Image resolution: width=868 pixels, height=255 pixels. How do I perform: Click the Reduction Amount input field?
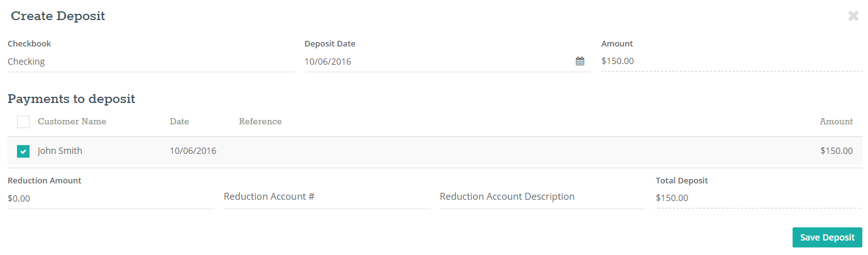(x=111, y=198)
